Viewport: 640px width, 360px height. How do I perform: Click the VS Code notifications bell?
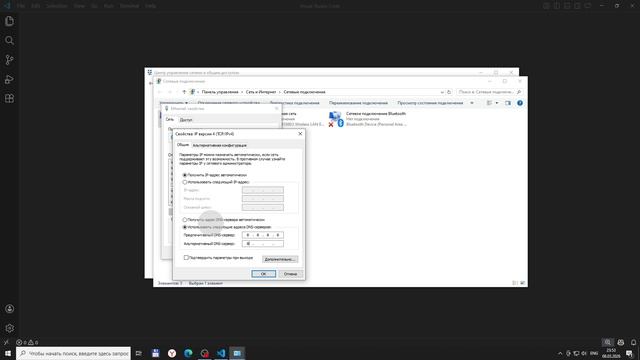click(x=633, y=342)
